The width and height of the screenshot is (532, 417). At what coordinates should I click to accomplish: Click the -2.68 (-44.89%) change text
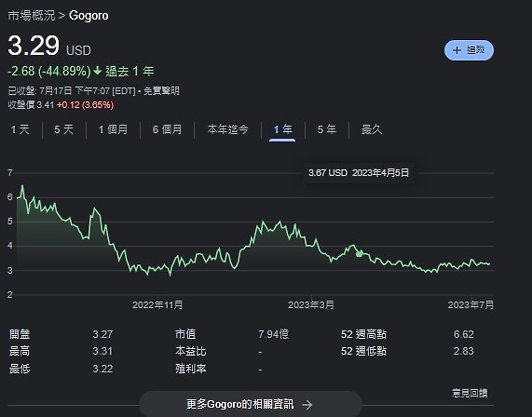tap(49, 71)
